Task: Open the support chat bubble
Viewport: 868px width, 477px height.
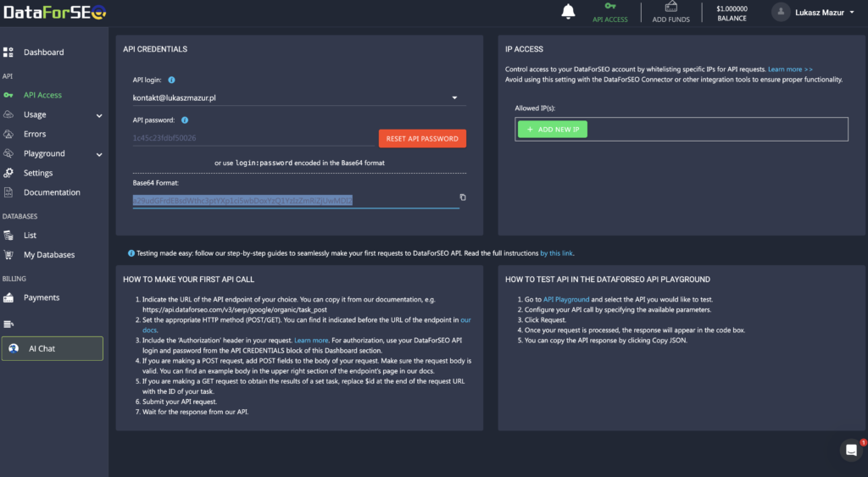Action: (x=851, y=450)
